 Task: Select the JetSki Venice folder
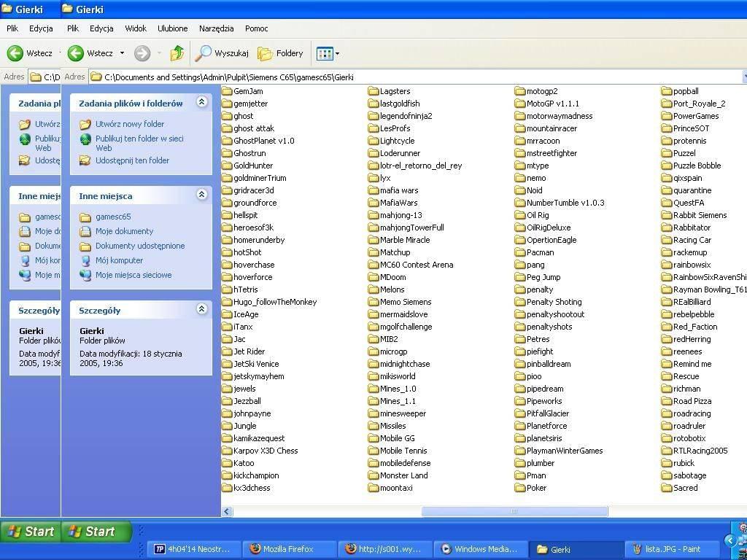pos(251,364)
